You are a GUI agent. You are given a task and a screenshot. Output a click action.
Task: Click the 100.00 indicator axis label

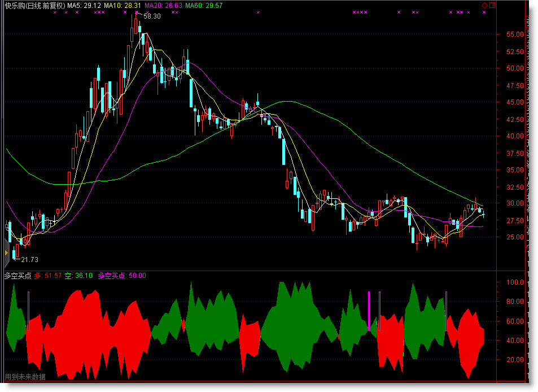coord(516,282)
